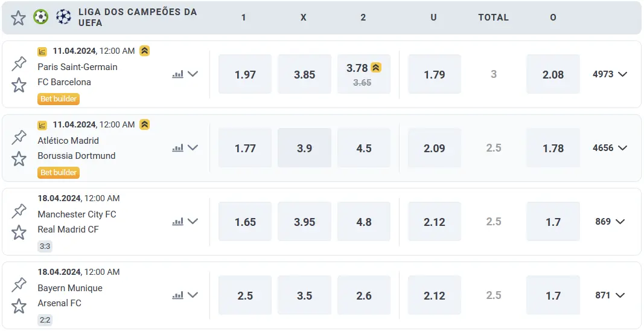Viewport: 644px width, 331px height.
Task: Open statistics chart for Manchester City match
Action: [177, 222]
